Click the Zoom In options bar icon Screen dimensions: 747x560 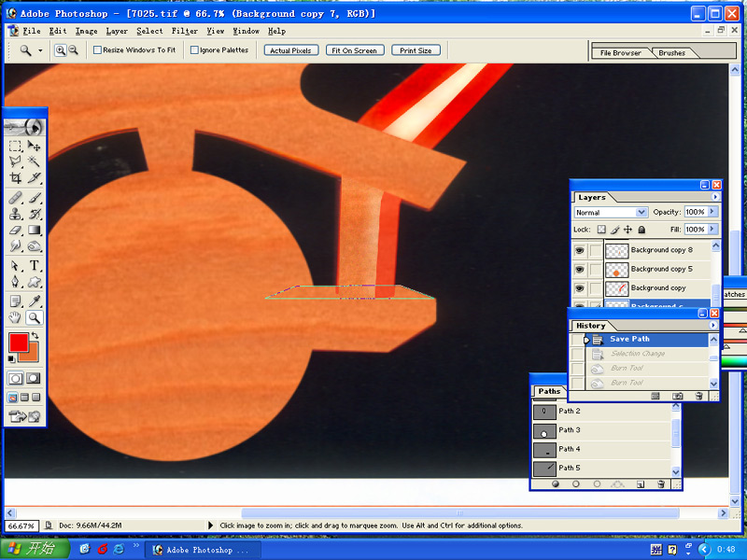pos(60,50)
